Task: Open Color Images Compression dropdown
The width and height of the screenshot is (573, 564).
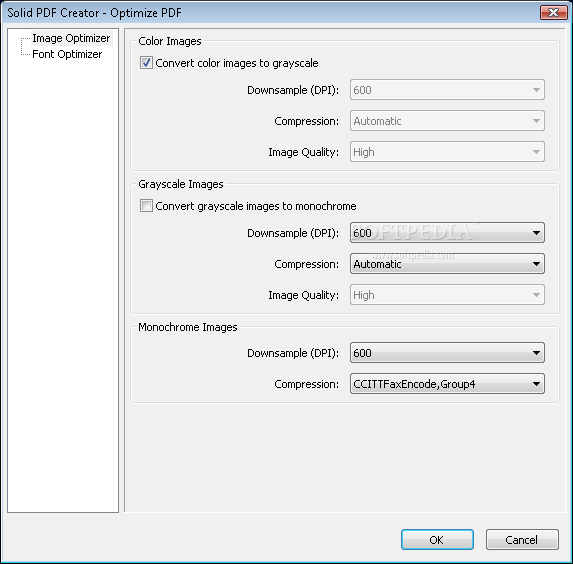Action: point(447,121)
